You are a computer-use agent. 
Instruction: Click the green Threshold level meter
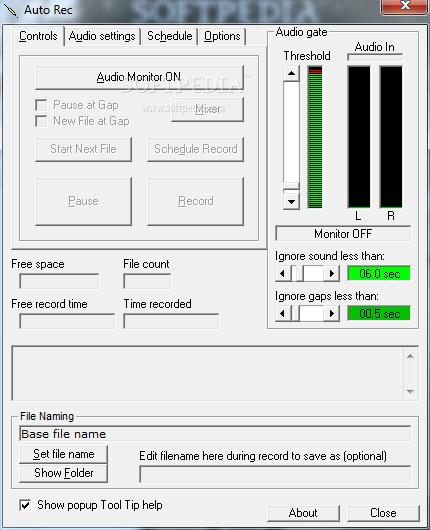click(x=315, y=137)
